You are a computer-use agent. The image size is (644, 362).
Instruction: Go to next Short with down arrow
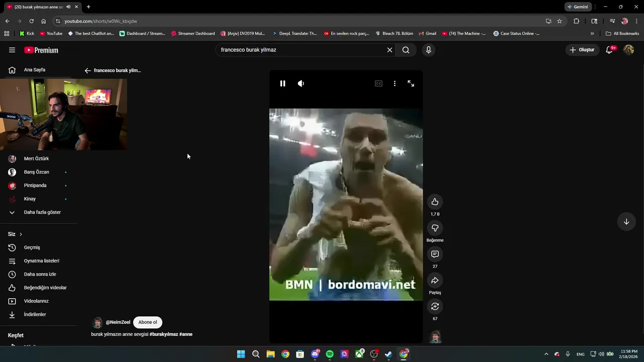point(626,222)
